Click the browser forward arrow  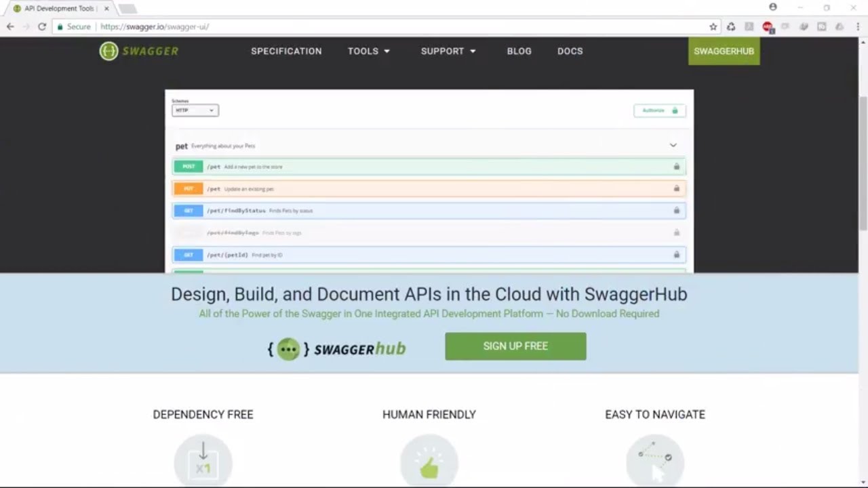(26, 26)
